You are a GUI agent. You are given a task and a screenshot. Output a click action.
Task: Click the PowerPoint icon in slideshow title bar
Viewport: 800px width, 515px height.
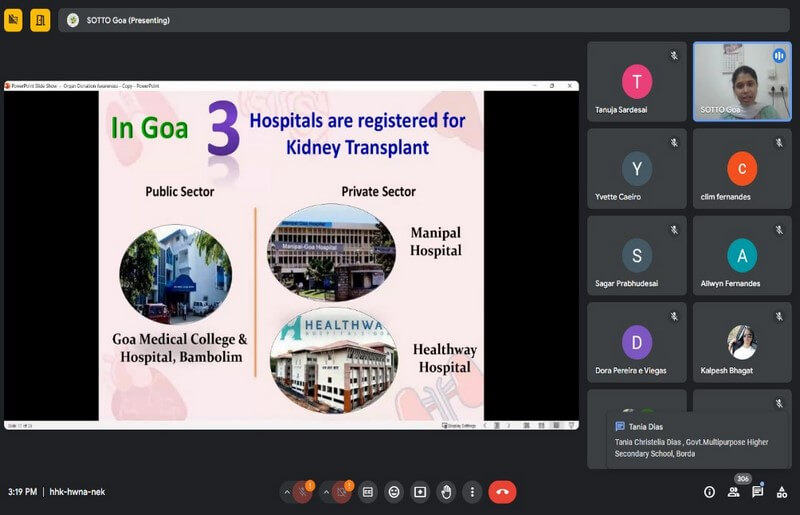click(8, 86)
